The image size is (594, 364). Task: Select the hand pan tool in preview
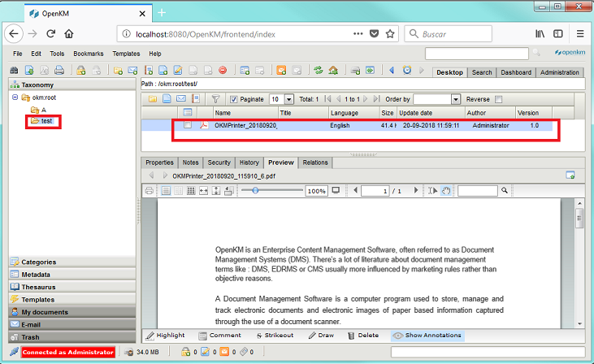[446, 190]
